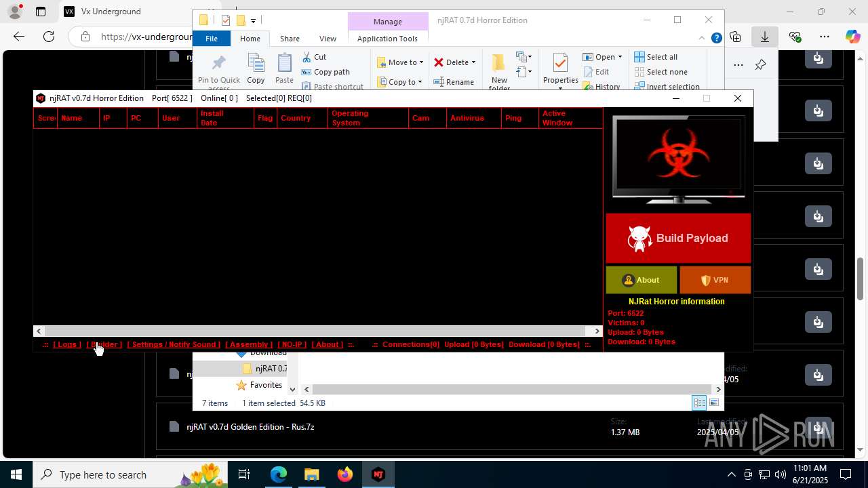Switch to Share tab in File Explorer
Image resolution: width=868 pixels, height=488 pixels.
pos(290,39)
